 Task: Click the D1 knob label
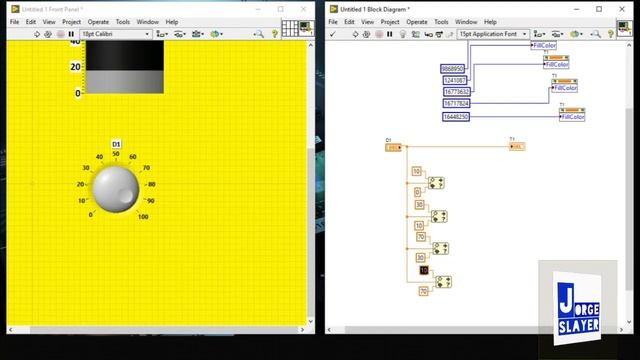click(x=116, y=144)
